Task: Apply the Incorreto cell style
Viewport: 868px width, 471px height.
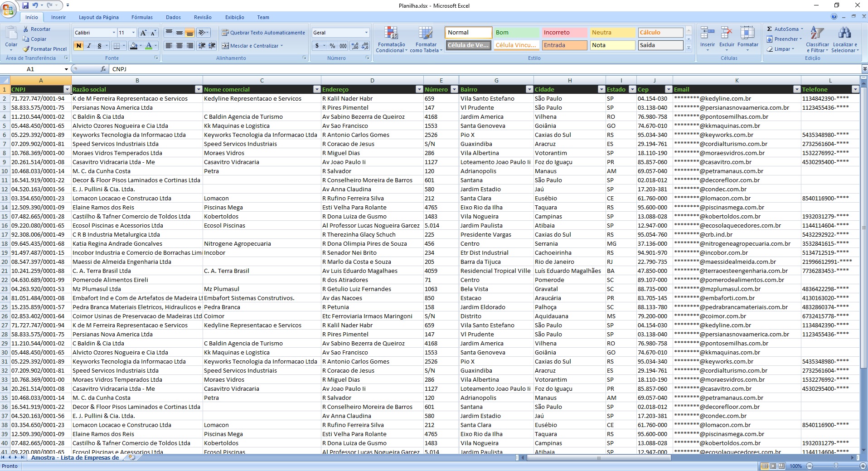Action: pos(564,33)
